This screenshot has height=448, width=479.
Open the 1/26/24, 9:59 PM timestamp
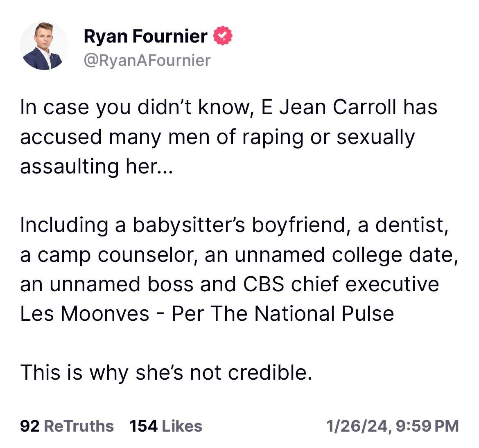pyautogui.click(x=393, y=426)
